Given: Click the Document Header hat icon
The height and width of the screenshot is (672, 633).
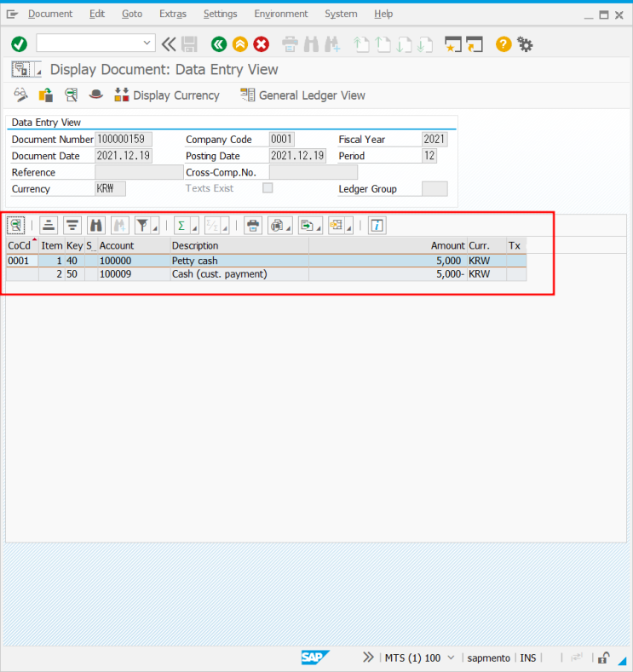Looking at the screenshot, I should (95, 95).
